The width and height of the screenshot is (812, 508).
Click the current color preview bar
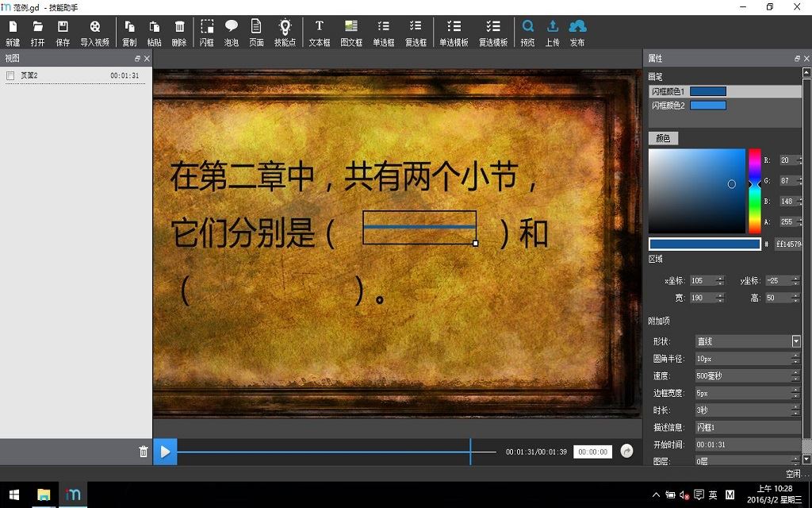coord(705,244)
